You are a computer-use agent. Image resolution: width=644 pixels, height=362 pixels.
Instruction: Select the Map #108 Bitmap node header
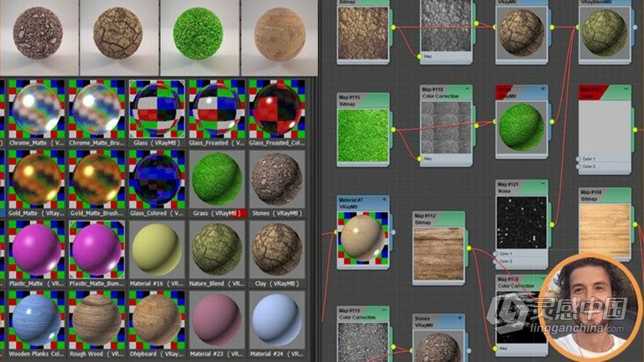605,195
